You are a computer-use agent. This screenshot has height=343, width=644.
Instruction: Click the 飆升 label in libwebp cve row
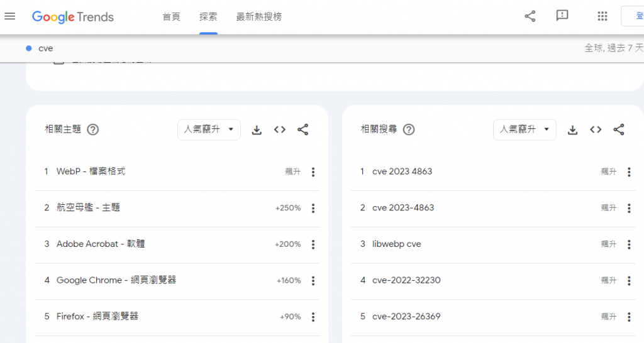coord(609,244)
